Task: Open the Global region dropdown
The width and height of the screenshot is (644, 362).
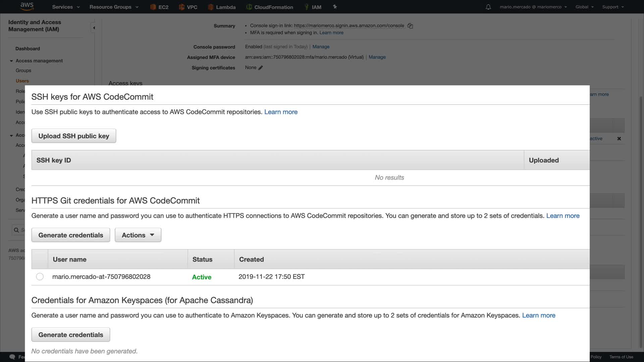Action: [584, 7]
